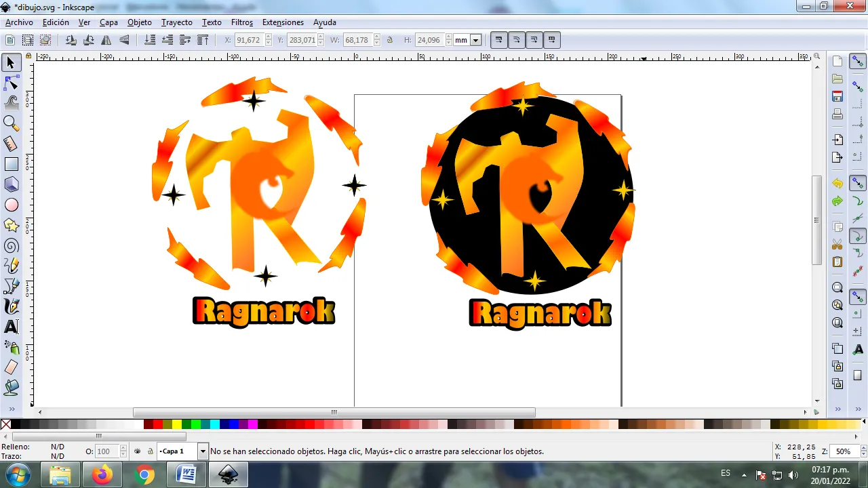The image size is (868, 488).
Task: Select the Zoom magnifier tool
Action: [11, 123]
